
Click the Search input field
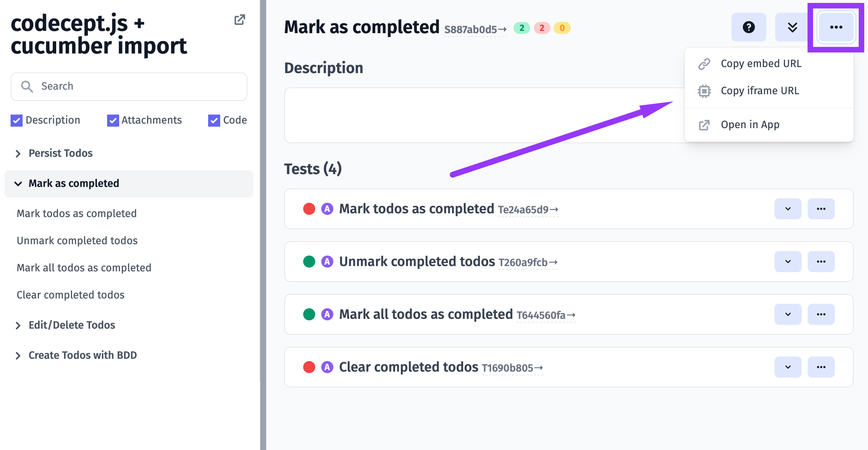tap(129, 87)
